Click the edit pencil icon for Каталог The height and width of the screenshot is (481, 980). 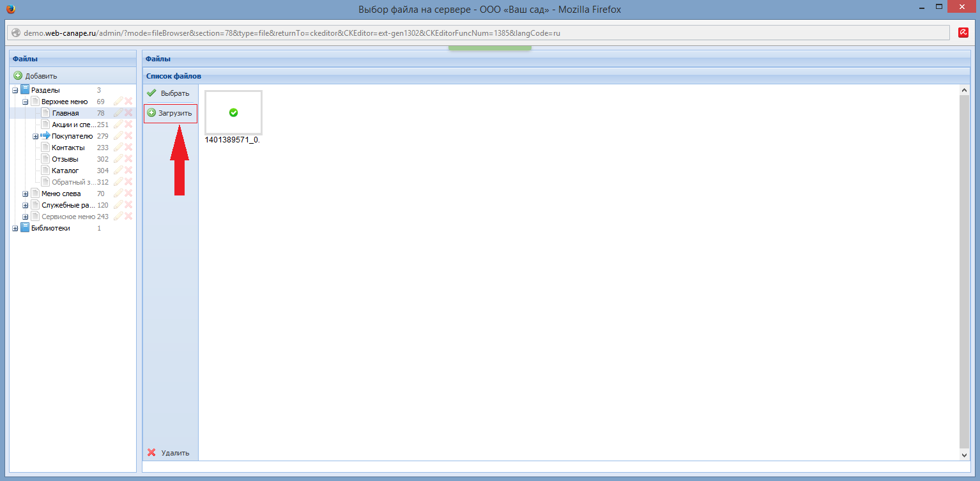click(118, 171)
